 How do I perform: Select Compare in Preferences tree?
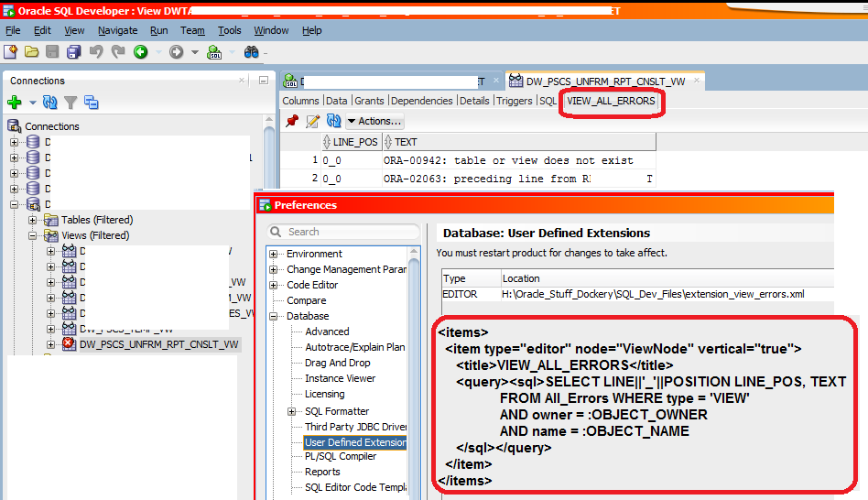[306, 300]
